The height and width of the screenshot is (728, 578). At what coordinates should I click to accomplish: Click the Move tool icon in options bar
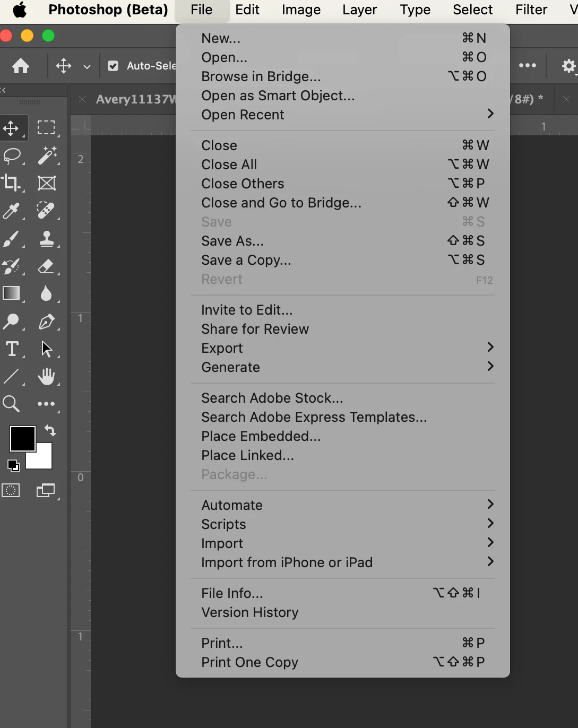tap(64, 66)
